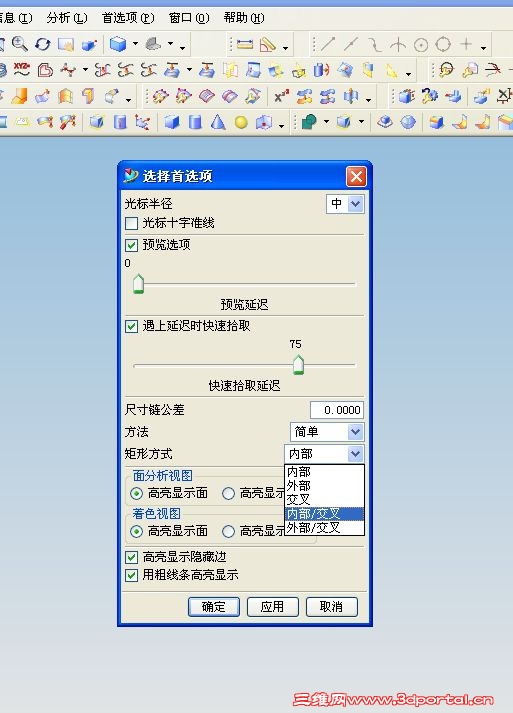Choose 内部/交叉 in the dropdown list
This screenshot has width=513, height=713.
324,514
